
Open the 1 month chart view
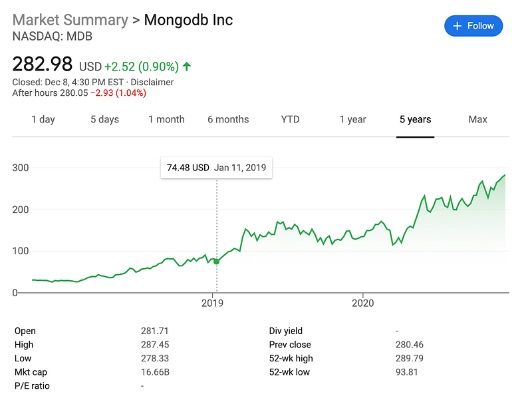(166, 120)
